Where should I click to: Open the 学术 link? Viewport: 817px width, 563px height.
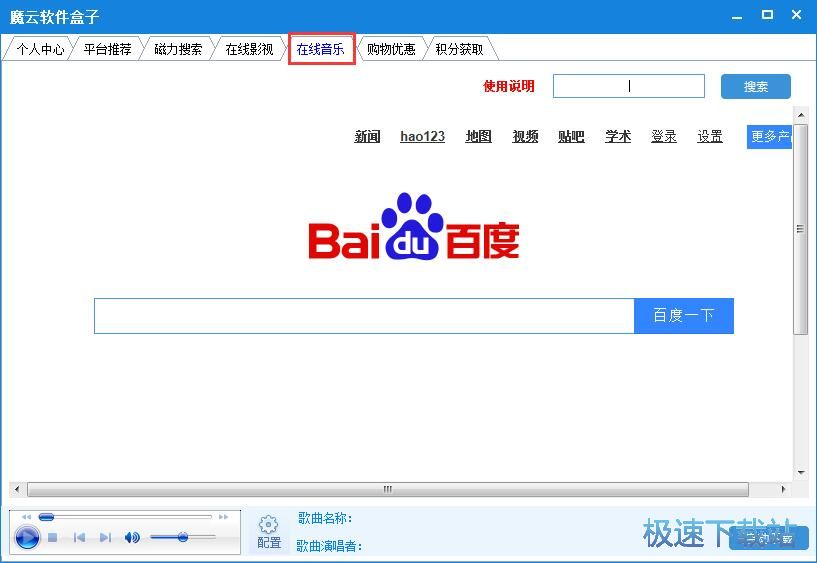point(618,136)
